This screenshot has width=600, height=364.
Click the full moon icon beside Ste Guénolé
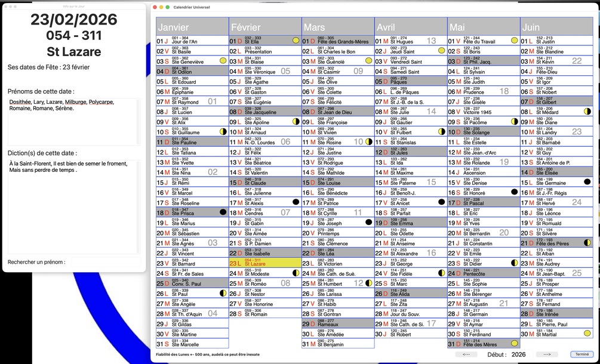(x=368, y=60)
